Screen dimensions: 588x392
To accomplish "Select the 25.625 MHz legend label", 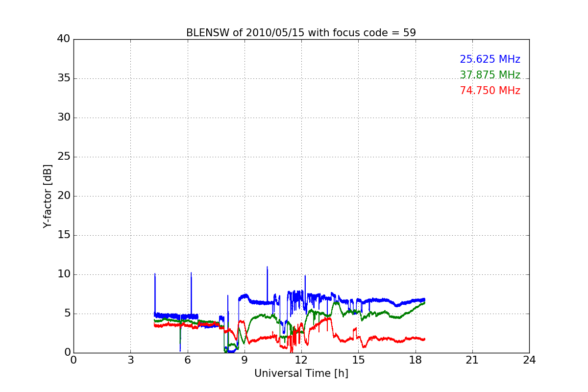I will point(490,59).
